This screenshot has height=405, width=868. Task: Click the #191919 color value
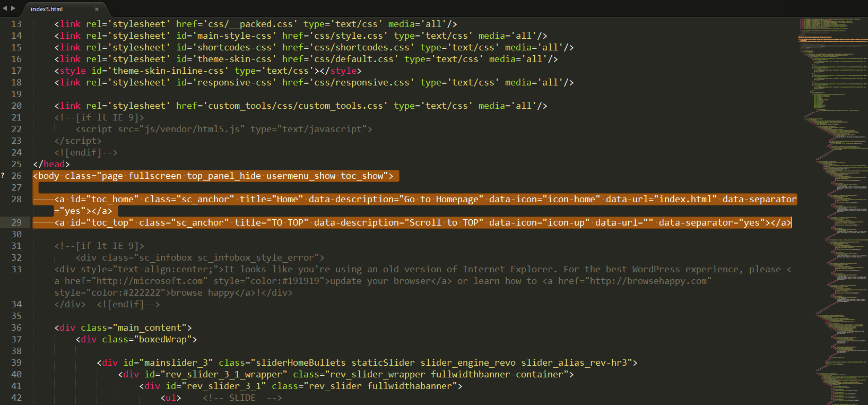click(300, 281)
